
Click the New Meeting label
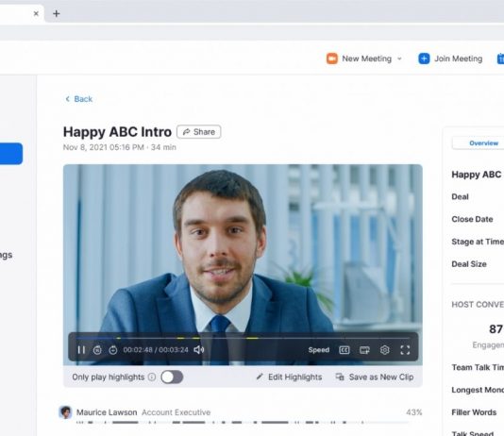[x=367, y=59]
